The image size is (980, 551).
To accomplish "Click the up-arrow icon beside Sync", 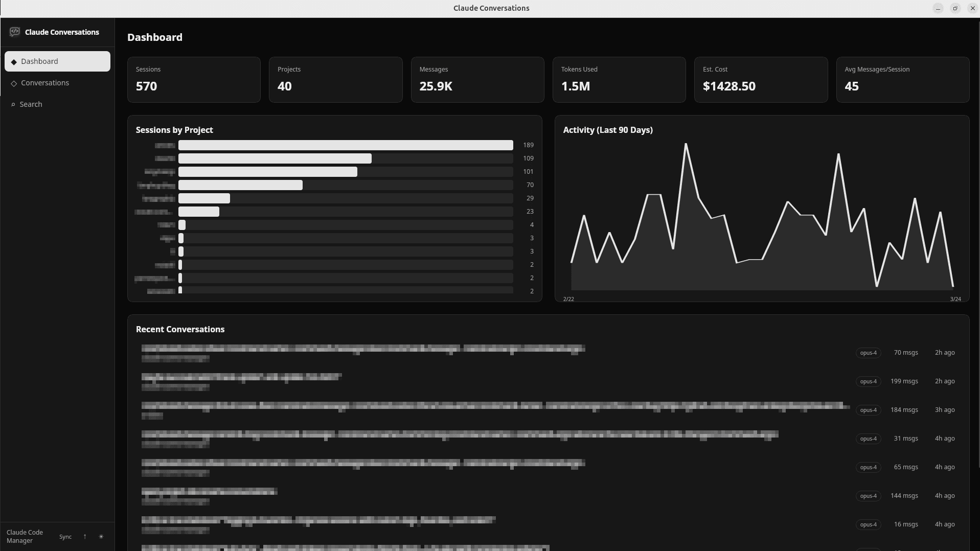I will click(85, 537).
